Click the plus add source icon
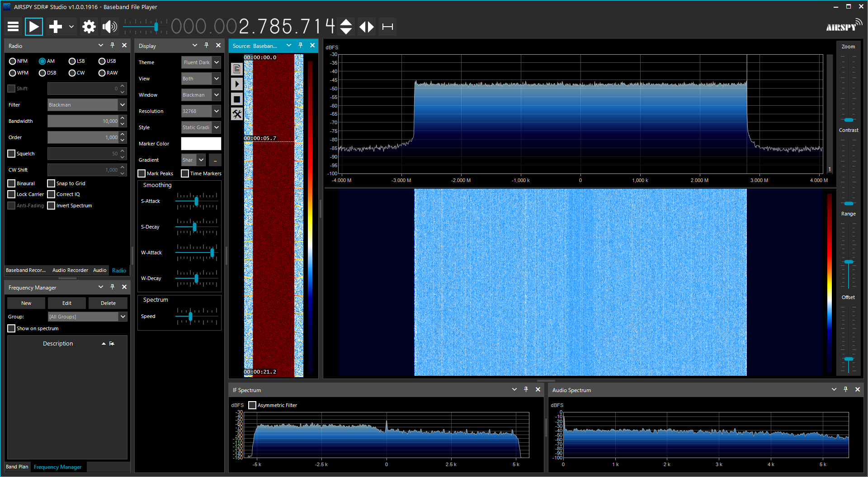868x477 pixels. click(x=56, y=27)
